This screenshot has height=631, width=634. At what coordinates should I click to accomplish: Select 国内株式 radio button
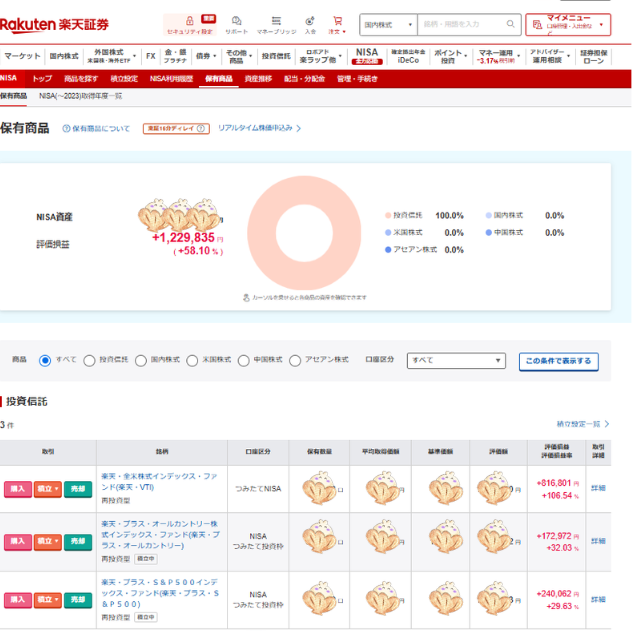pyautogui.click(x=141, y=360)
